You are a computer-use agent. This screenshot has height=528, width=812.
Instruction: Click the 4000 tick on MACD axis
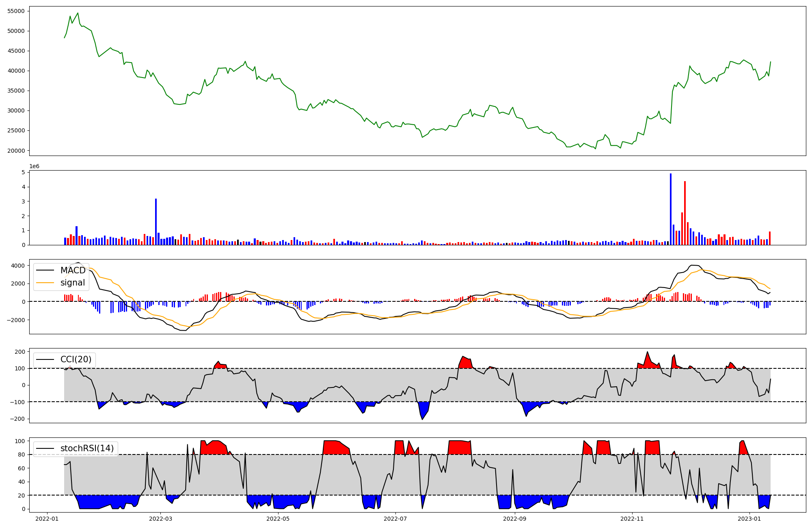click(x=18, y=266)
